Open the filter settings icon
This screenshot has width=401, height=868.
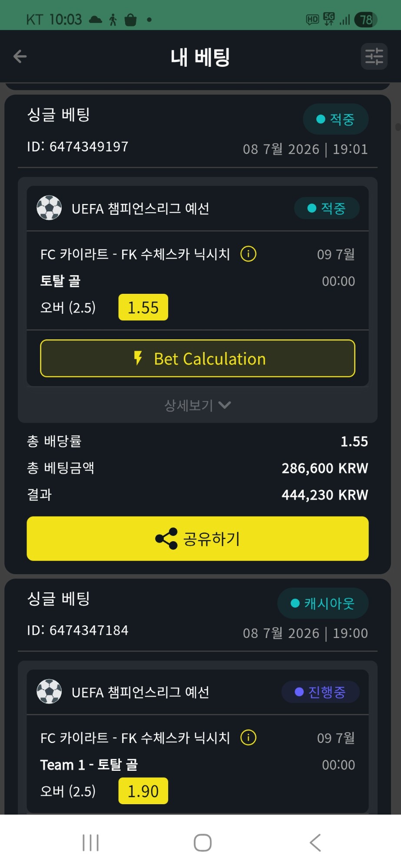click(x=374, y=56)
